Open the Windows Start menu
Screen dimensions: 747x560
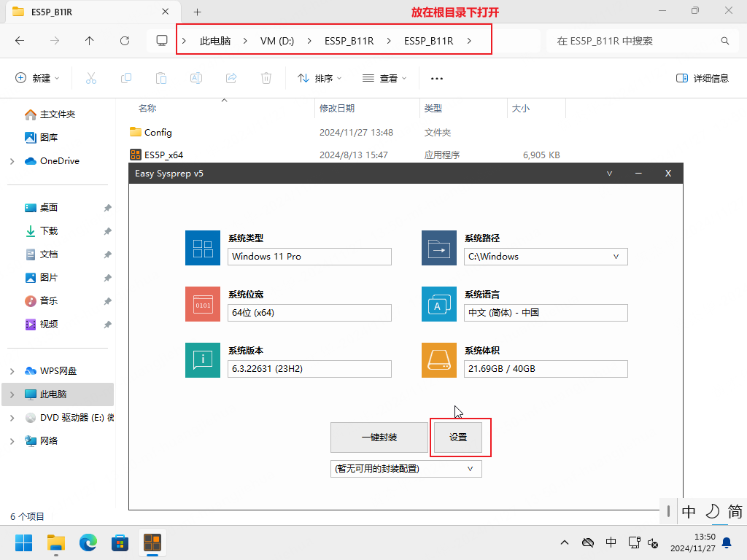click(x=23, y=542)
